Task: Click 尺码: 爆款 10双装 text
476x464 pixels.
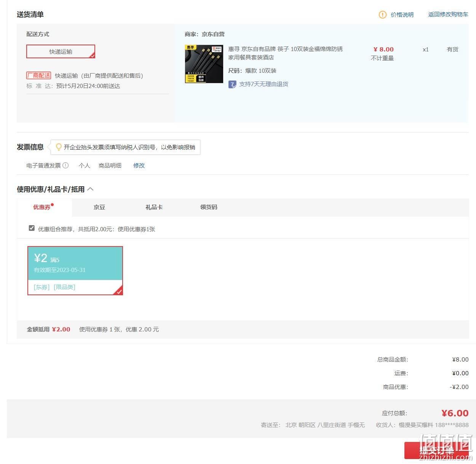Action: point(252,71)
